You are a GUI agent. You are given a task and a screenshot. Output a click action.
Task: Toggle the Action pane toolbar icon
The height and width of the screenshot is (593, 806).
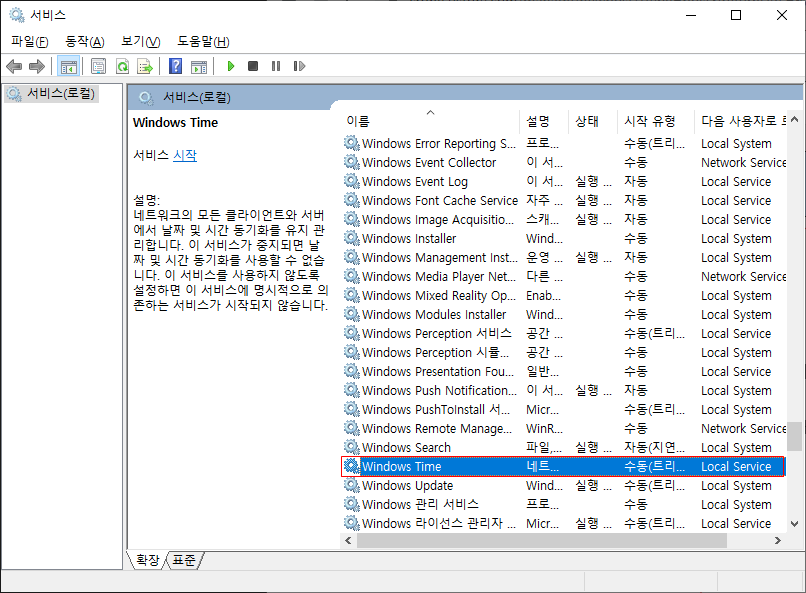pos(199,66)
